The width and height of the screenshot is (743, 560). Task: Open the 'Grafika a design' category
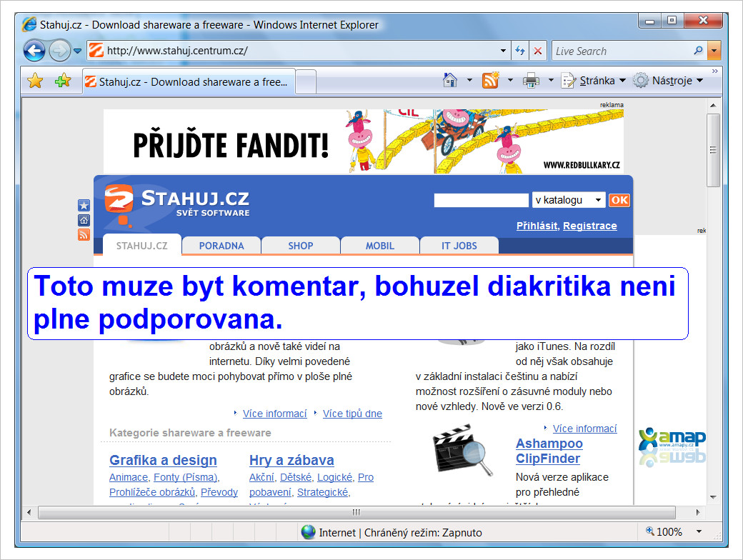click(x=163, y=460)
